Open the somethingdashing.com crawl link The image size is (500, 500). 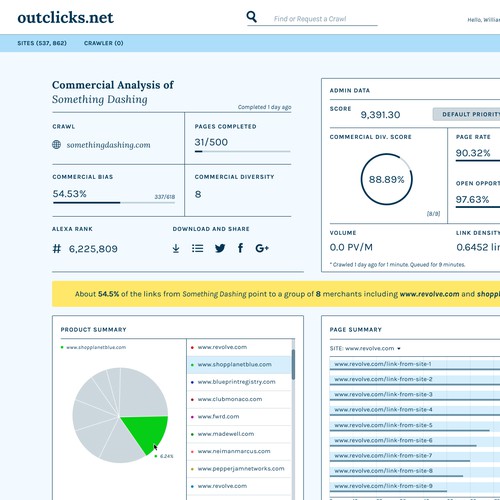(x=108, y=145)
